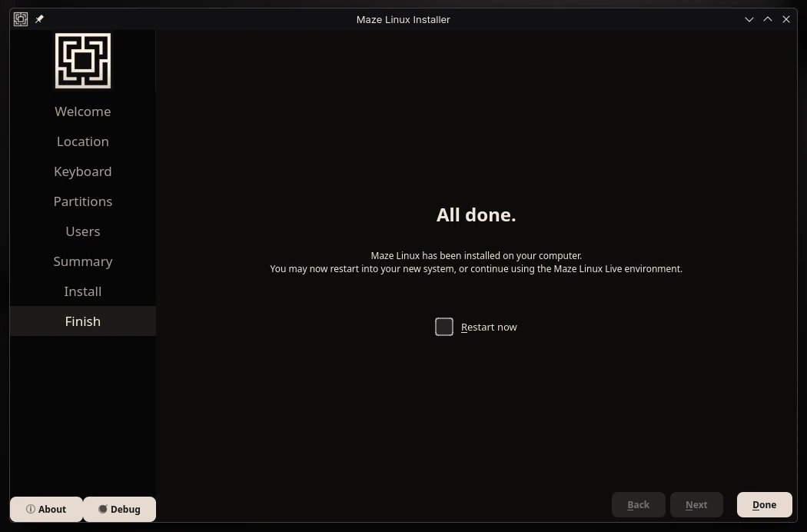
Task: Go to the Location step
Action: point(83,141)
